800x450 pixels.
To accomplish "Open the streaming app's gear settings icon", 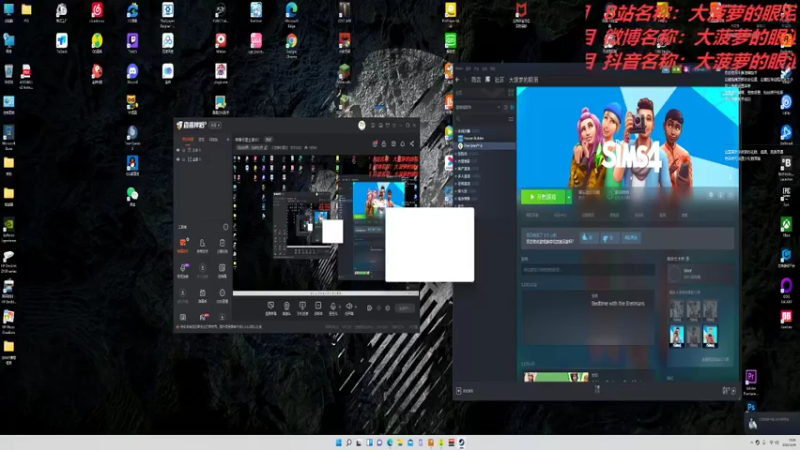I will [x=388, y=308].
